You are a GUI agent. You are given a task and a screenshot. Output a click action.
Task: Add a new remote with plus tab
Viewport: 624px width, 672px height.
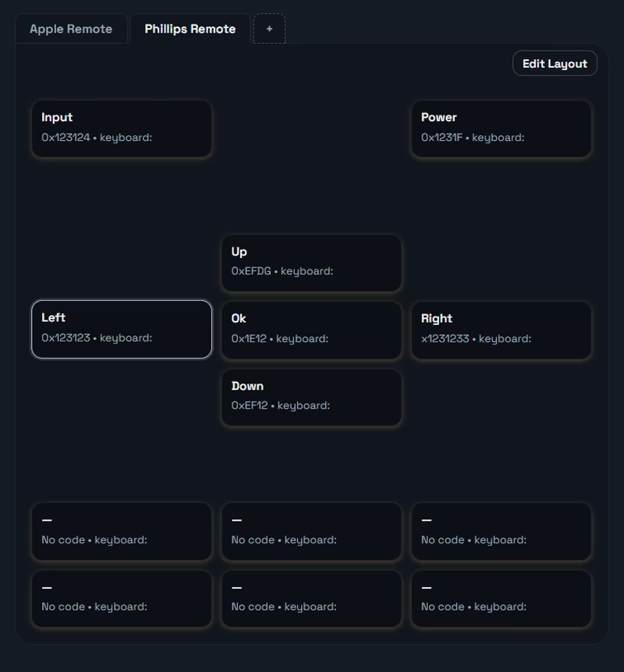[x=269, y=29]
